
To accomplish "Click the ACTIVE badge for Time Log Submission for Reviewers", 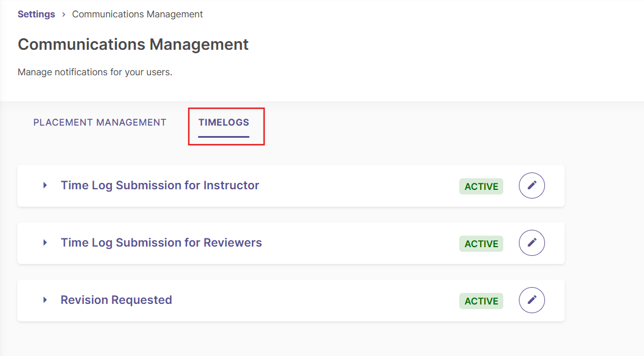I will point(481,243).
